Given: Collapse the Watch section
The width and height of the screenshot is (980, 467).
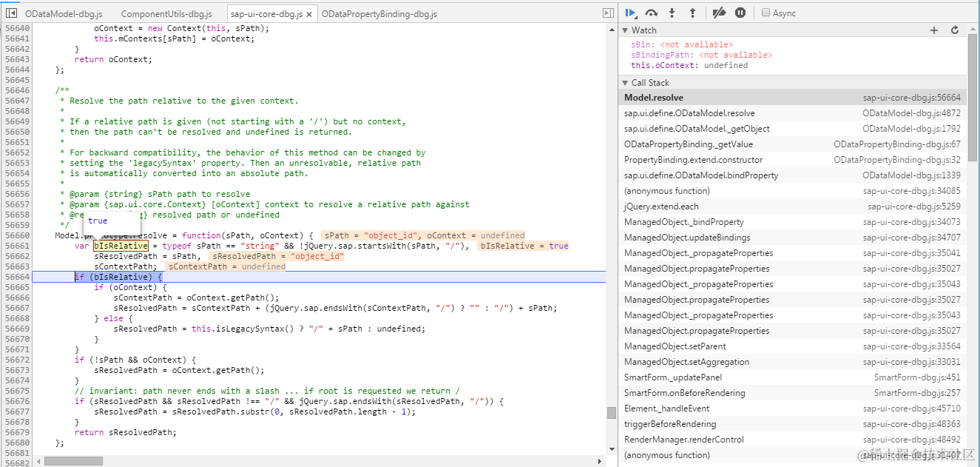Looking at the screenshot, I should click(x=626, y=30).
